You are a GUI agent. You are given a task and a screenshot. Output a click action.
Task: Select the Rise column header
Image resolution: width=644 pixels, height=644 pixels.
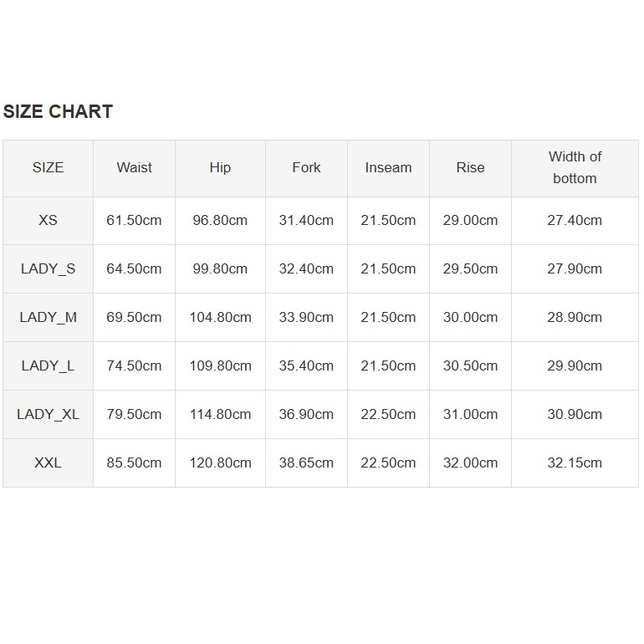pyautogui.click(x=470, y=167)
